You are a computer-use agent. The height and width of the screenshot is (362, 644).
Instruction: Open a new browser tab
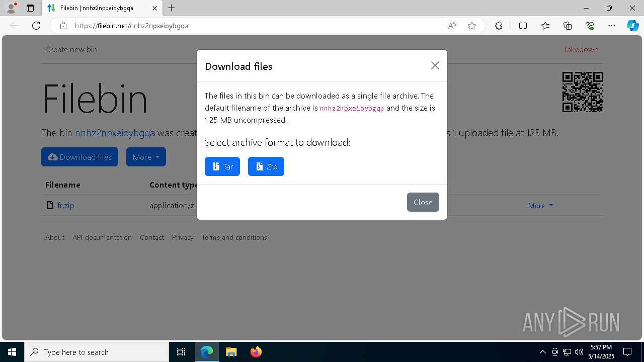click(172, 8)
